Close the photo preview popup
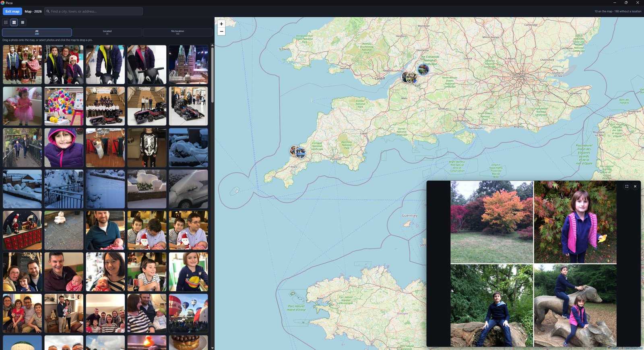 [x=635, y=186]
